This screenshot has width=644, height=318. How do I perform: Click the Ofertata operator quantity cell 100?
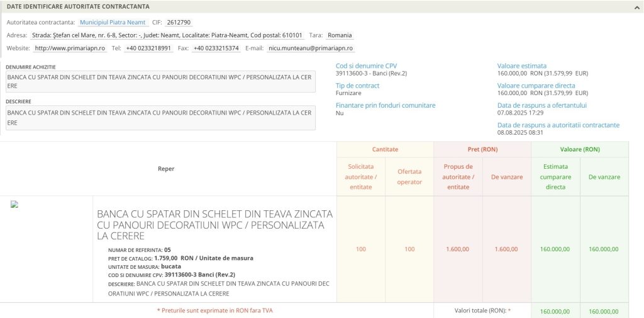pyautogui.click(x=409, y=249)
